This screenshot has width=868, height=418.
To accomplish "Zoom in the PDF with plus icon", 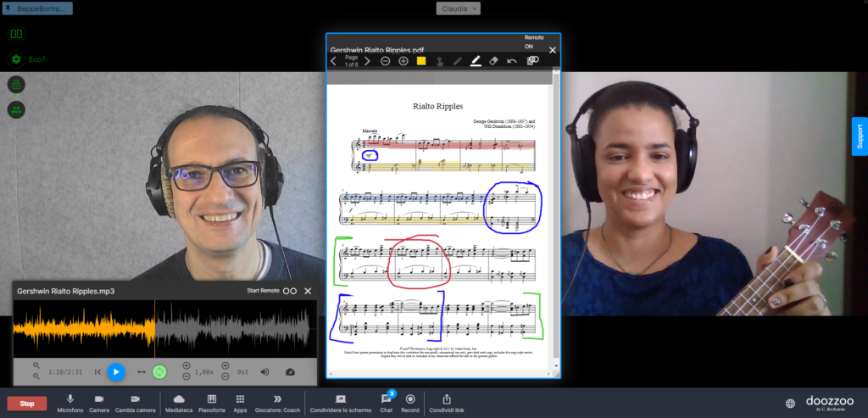I will tap(403, 61).
